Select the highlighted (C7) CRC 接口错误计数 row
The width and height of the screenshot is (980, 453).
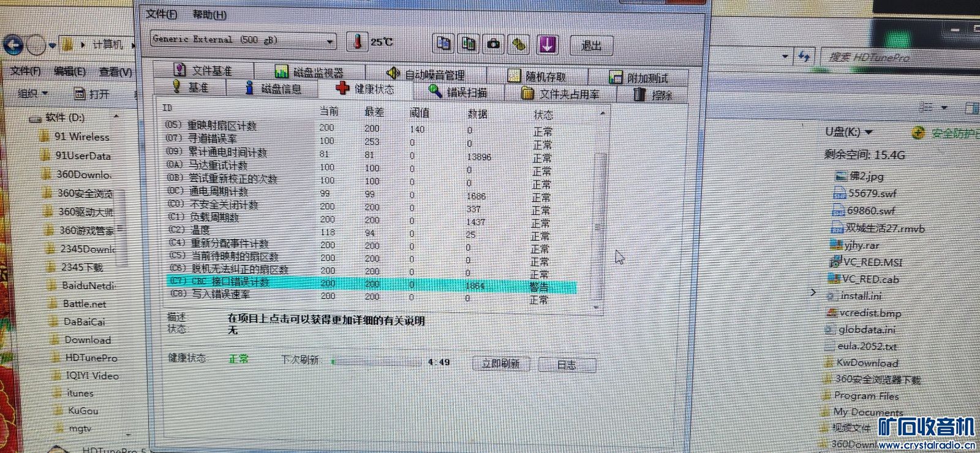click(372, 284)
